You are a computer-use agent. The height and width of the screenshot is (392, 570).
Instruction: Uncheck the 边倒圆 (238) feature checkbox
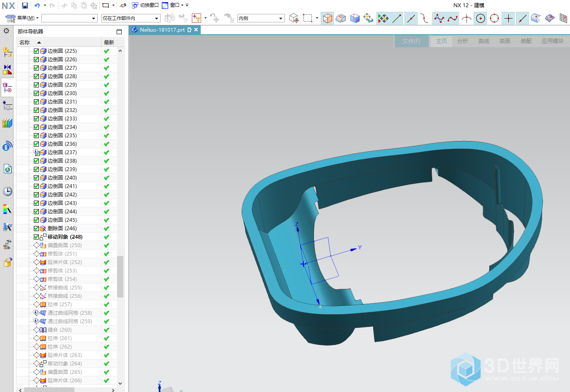36,161
